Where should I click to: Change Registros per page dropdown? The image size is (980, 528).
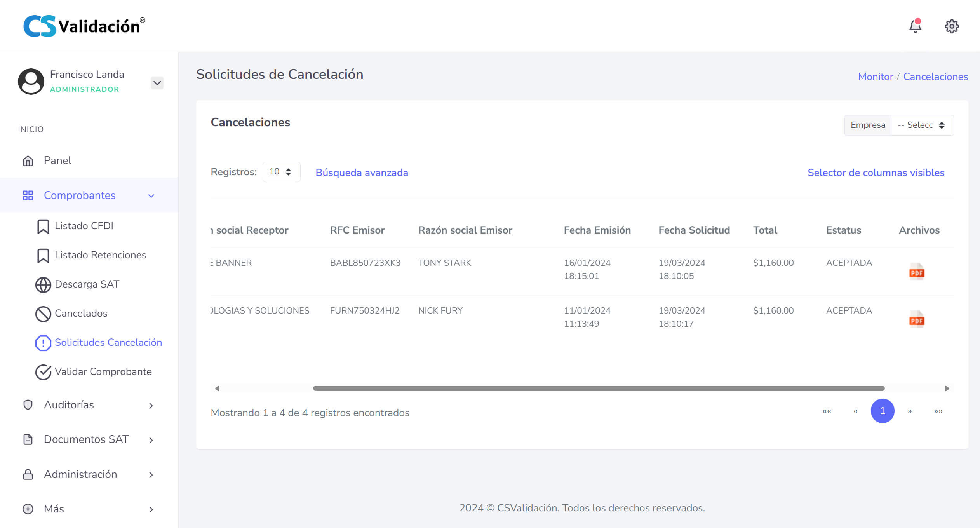281,172
